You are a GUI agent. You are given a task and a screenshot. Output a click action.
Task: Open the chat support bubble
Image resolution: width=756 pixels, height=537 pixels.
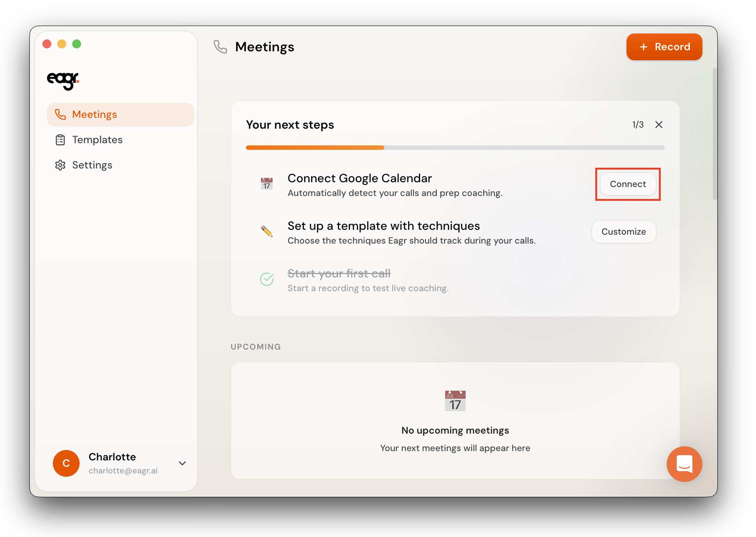point(684,464)
